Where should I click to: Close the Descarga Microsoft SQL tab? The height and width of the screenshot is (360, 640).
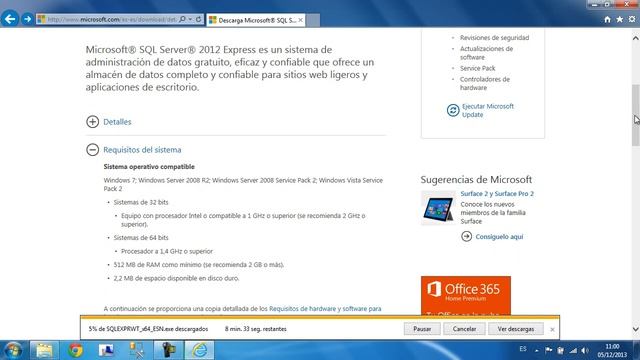tap(300, 20)
